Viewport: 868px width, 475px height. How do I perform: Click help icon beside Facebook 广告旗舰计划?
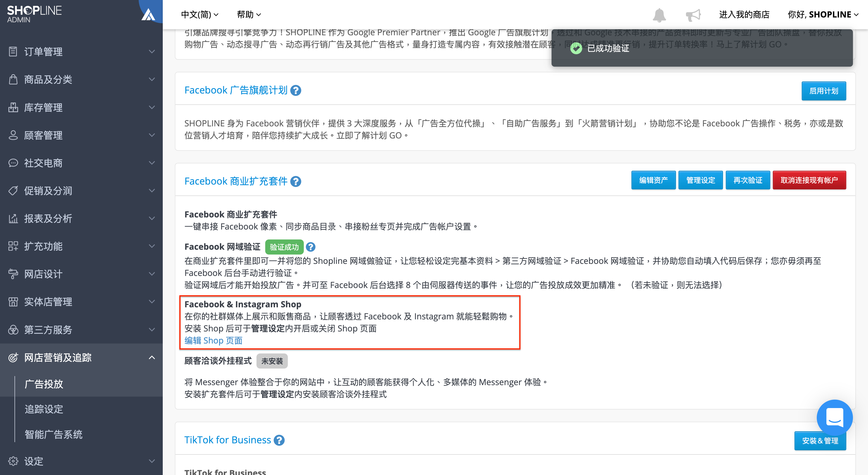(295, 90)
